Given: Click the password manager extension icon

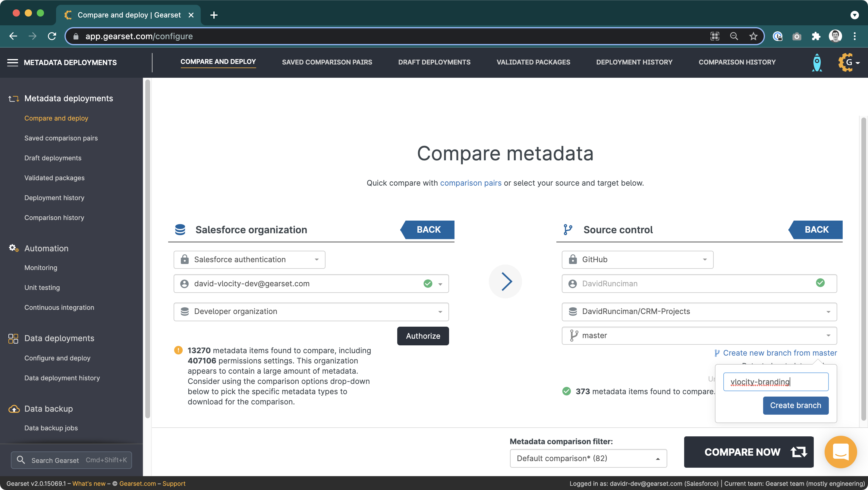Looking at the screenshot, I should 777,36.
